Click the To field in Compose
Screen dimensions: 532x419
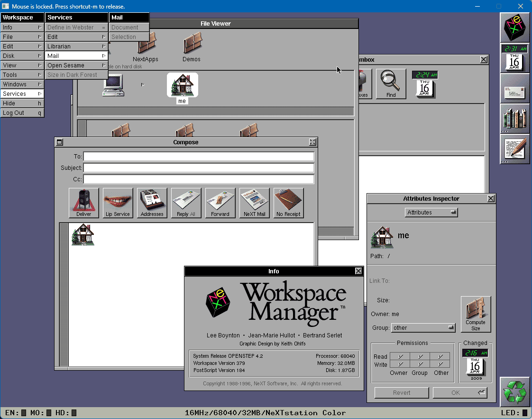199,157
